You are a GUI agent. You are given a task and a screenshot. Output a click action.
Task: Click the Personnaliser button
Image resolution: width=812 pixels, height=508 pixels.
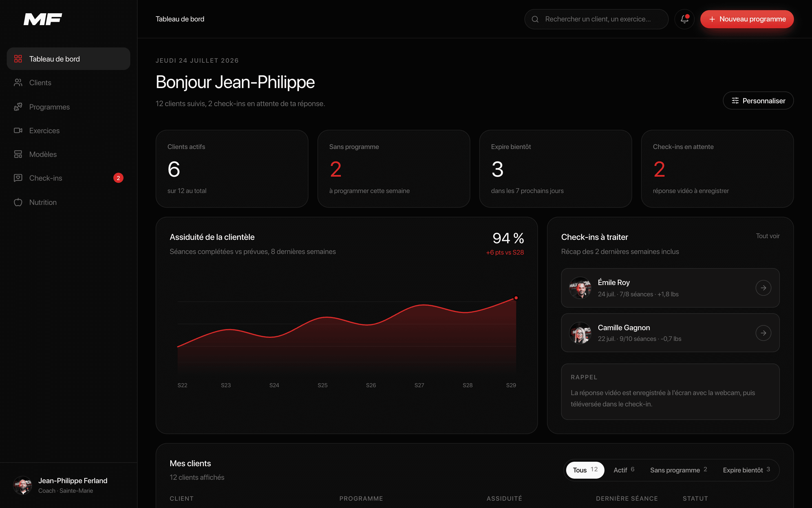click(x=758, y=101)
